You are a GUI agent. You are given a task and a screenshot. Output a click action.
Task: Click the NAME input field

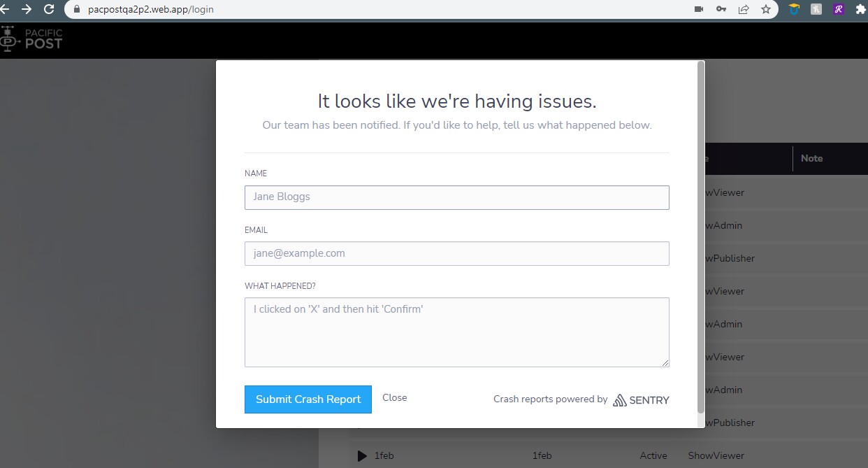456,197
